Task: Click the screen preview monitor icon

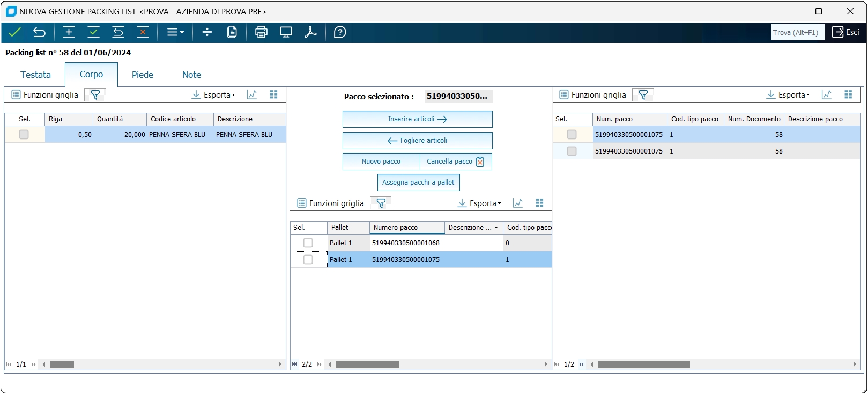Action: 286,32
